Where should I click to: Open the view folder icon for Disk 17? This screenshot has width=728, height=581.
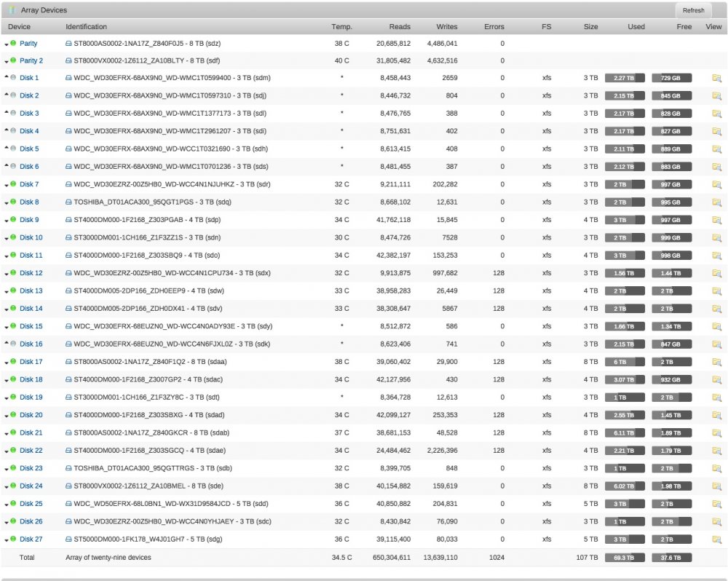pyautogui.click(x=716, y=362)
